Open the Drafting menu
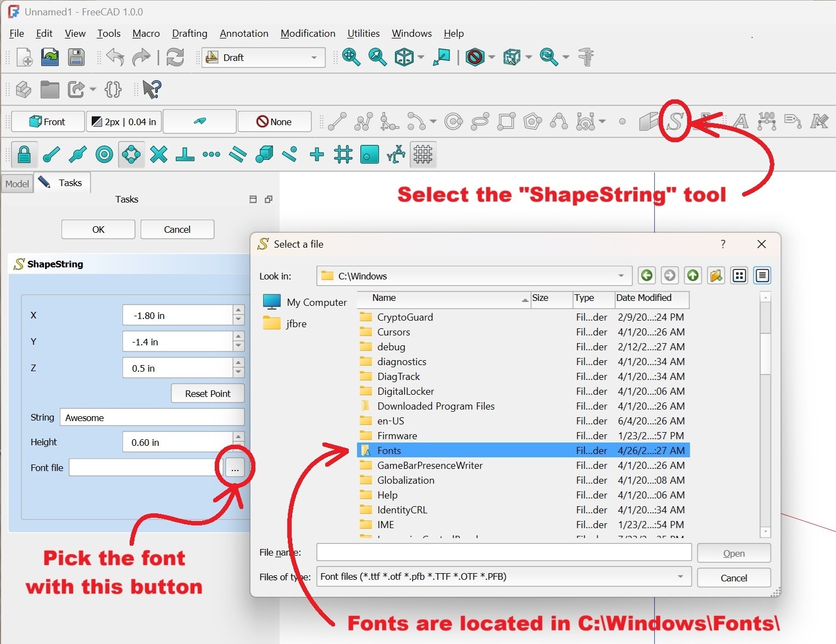This screenshot has width=836, height=644. (190, 33)
